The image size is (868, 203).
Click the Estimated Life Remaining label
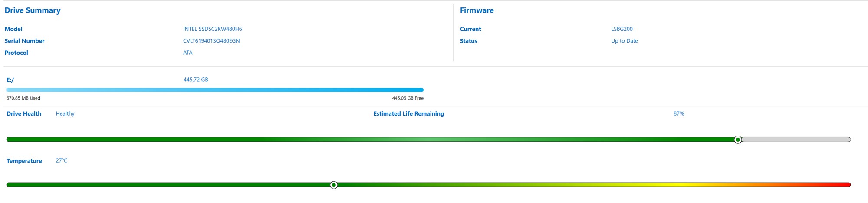click(x=408, y=114)
